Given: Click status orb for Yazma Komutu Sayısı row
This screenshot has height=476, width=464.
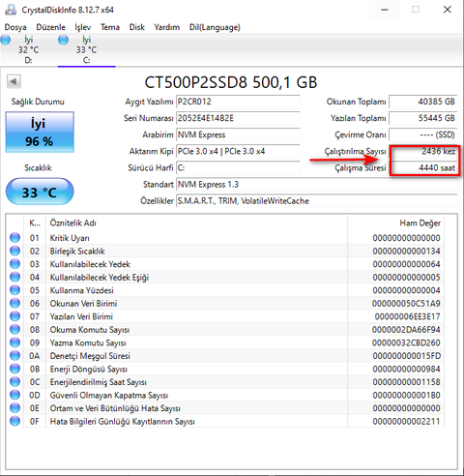Looking at the screenshot, I should pyautogui.click(x=14, y=342).
